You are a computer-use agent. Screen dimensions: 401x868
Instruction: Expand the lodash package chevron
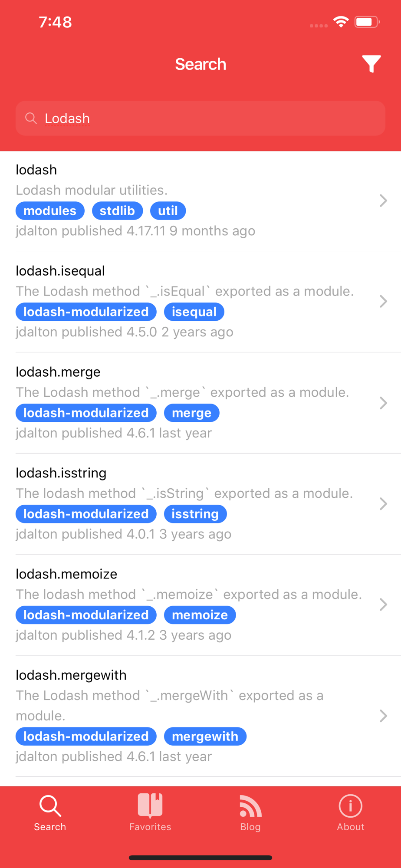coord(383,201)
